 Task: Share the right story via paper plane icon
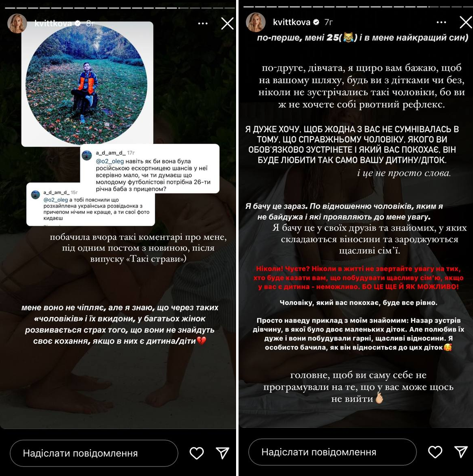[460, 452]
